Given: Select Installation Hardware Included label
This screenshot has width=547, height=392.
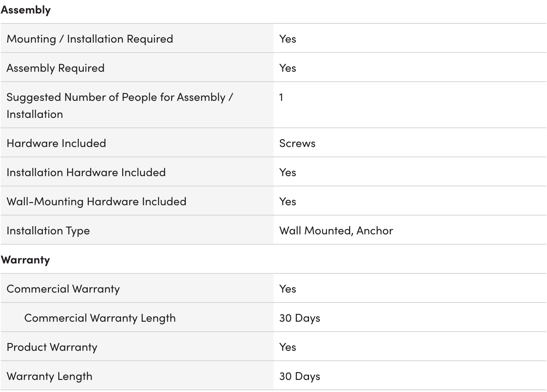Looking at the screenshot, I should pyautogui.click(x=86, y=172).
